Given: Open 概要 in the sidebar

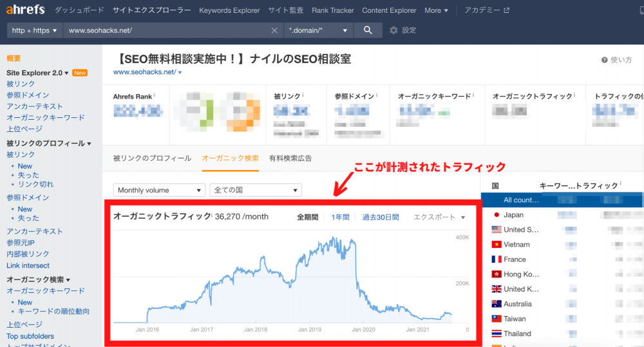Looking at the screenshot, I should point(14,59).
